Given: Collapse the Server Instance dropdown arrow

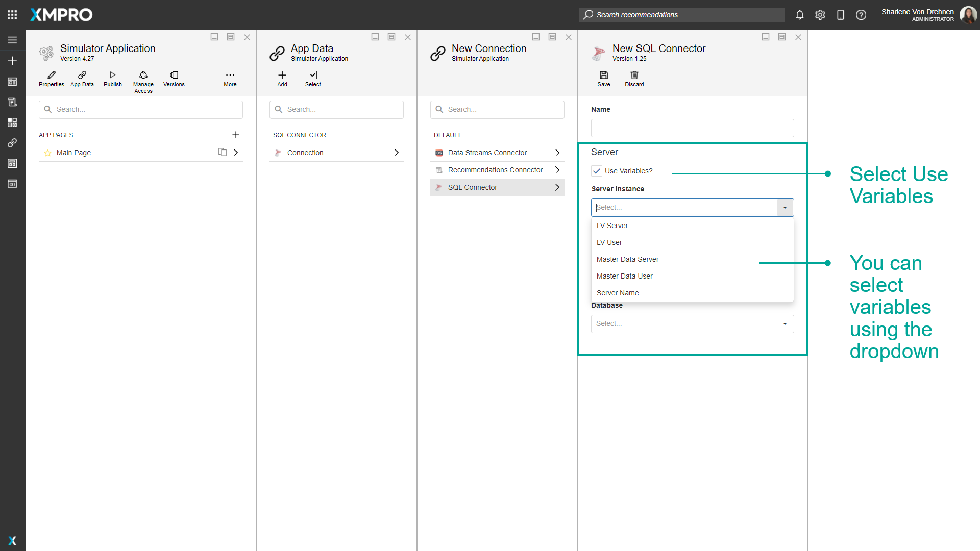Looking at the screenshot, I should point(785,208).
